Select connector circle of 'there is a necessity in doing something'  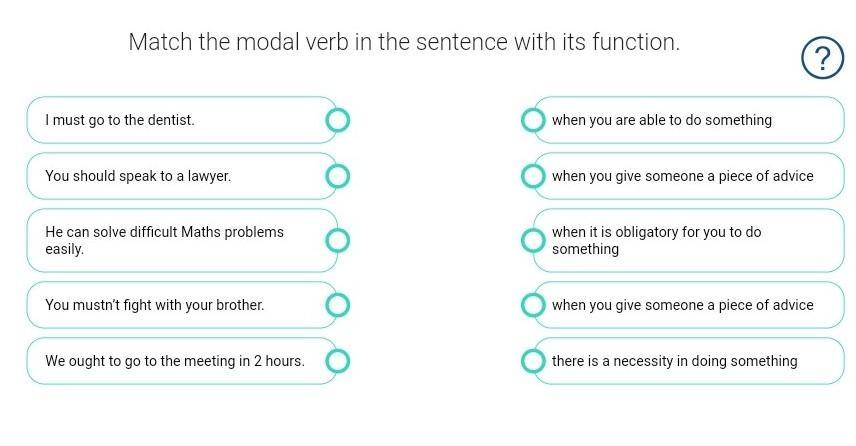click(x=533, y=361)
